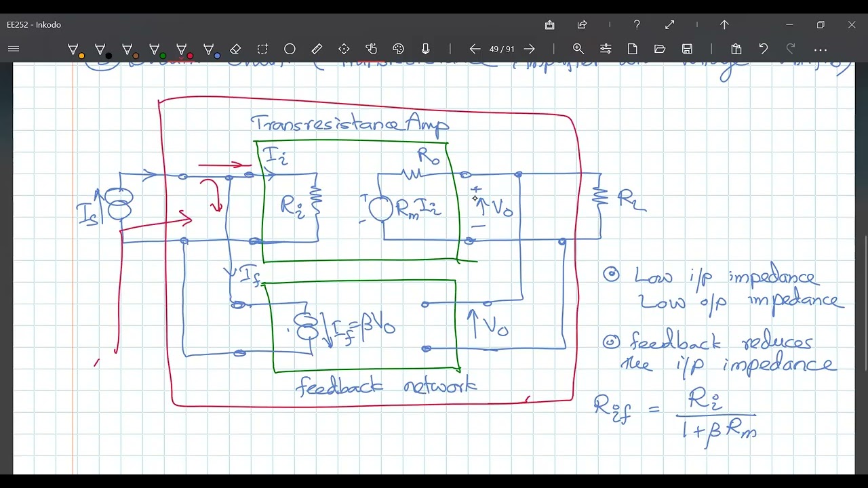Enter full screen mode
This screenshot has width=868, height=488.
coord(670,24)
